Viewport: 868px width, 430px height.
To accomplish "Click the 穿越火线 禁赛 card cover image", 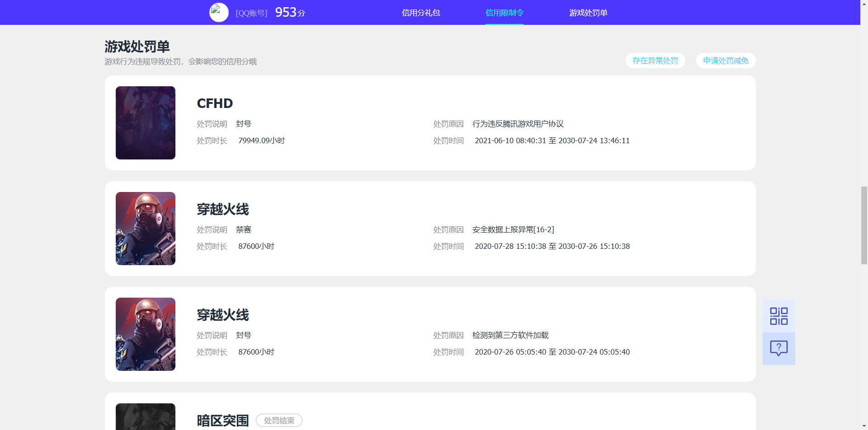I will [146, 229].
